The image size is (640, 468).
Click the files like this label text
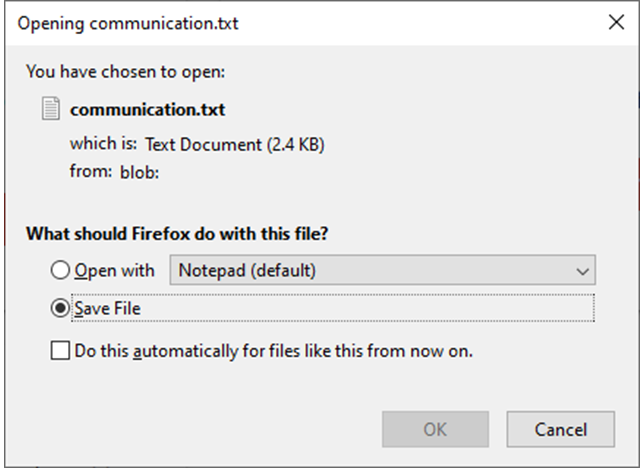click(x=274, y=351)
